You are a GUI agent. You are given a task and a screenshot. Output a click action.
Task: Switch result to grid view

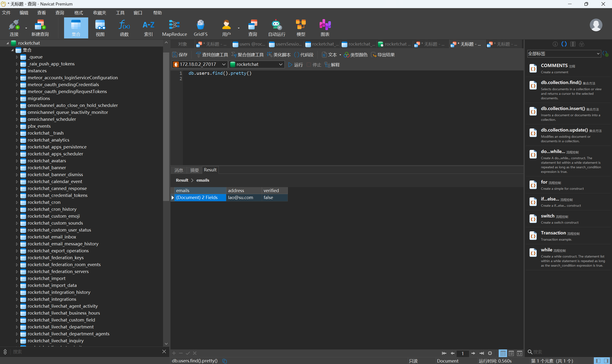[503, 353]
